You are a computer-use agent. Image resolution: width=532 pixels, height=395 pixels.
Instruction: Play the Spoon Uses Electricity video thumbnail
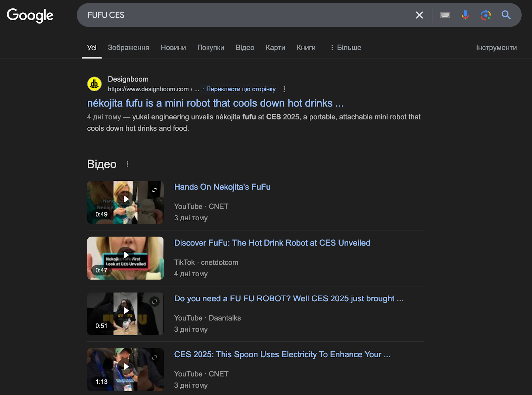point(125,370)
